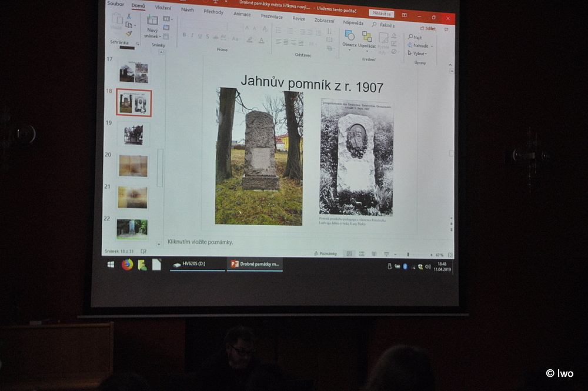Toggle Italic formatting

coord(192,35)
